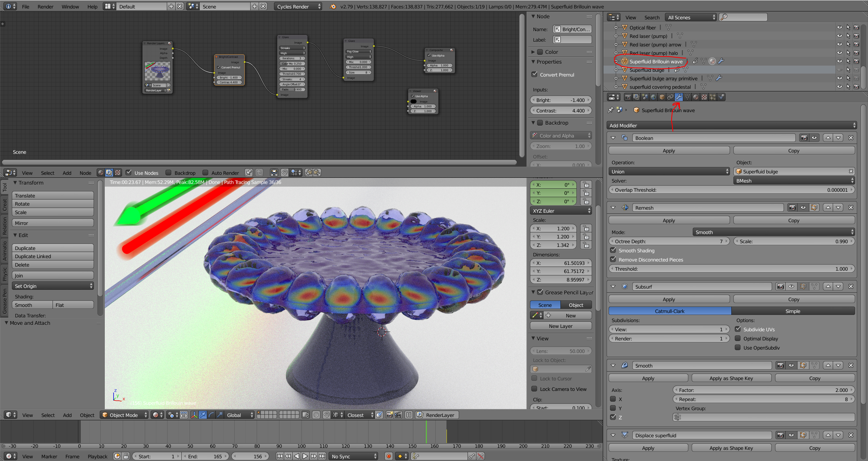The height and width of the screenshot is (461, 868).
Task: Remove the Boolean modifier with X icon
Action: [851, 138]
